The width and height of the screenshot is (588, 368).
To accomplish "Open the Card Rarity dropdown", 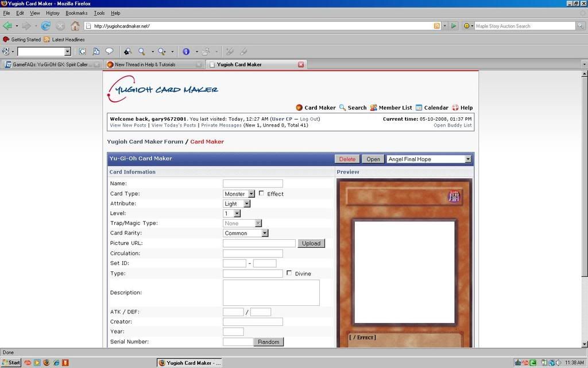I will 246,233.
